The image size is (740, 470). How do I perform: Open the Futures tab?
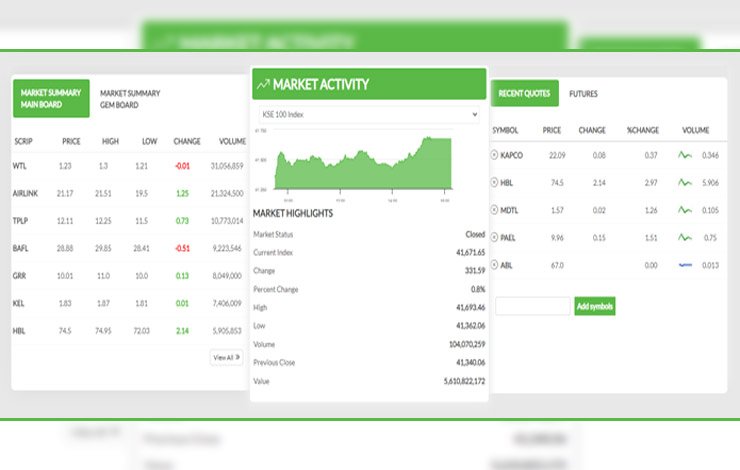(583, 94)
